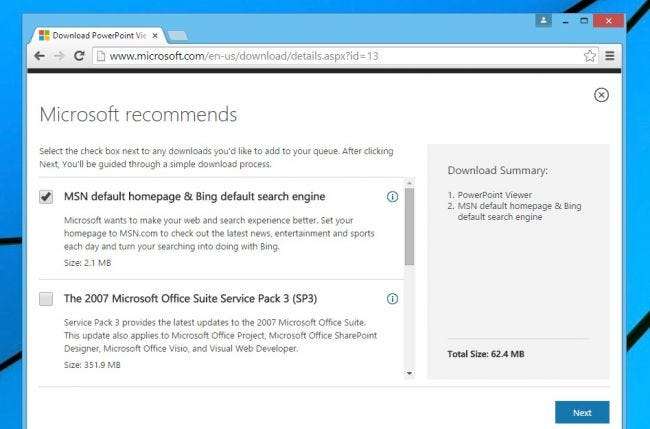The image size is (650, 429).
Task: Click the browser forward arrow
Action: 59,56
